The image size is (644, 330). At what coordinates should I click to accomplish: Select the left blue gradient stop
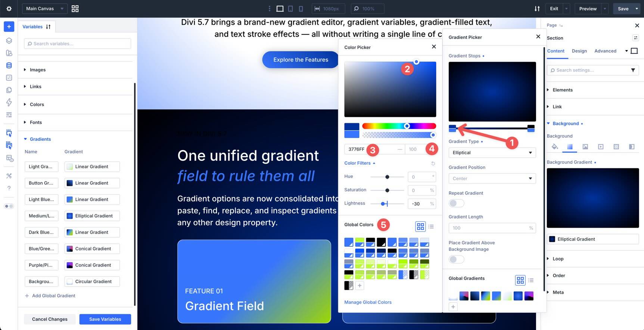[x=452, y=128]
